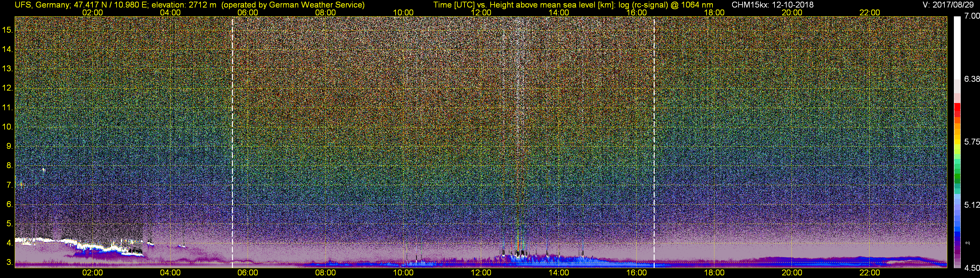Click the 10:00 label on the top time axis
Viewport: 980px width, 278px height.
coord(403,12)
